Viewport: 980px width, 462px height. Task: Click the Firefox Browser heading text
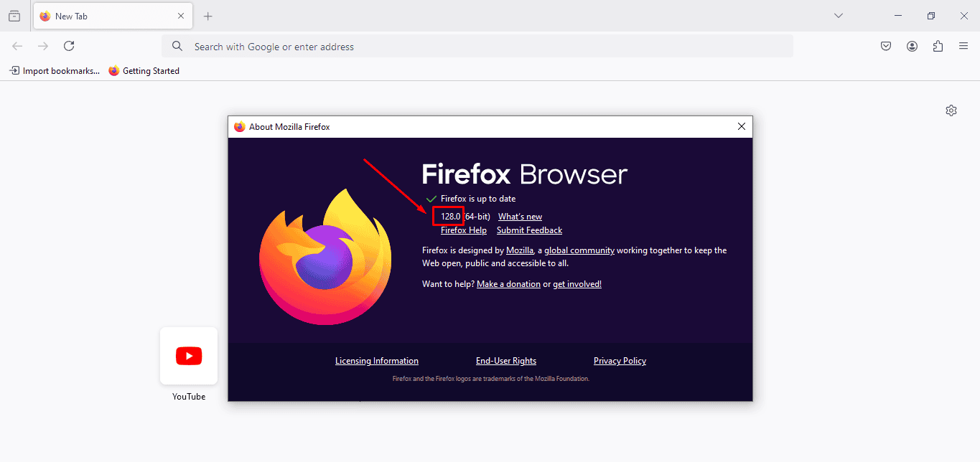point(525,174)
